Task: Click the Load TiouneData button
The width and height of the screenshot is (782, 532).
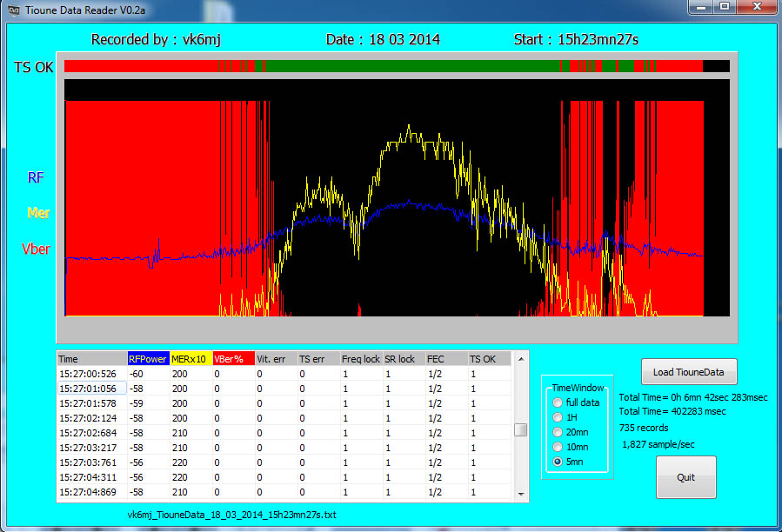Action: (x=689, y=372)
